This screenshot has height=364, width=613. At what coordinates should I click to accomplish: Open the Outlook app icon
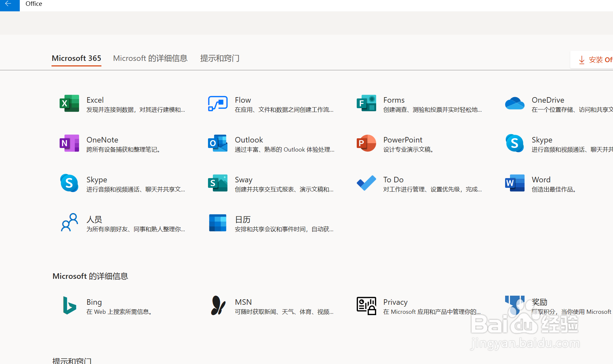218,143
